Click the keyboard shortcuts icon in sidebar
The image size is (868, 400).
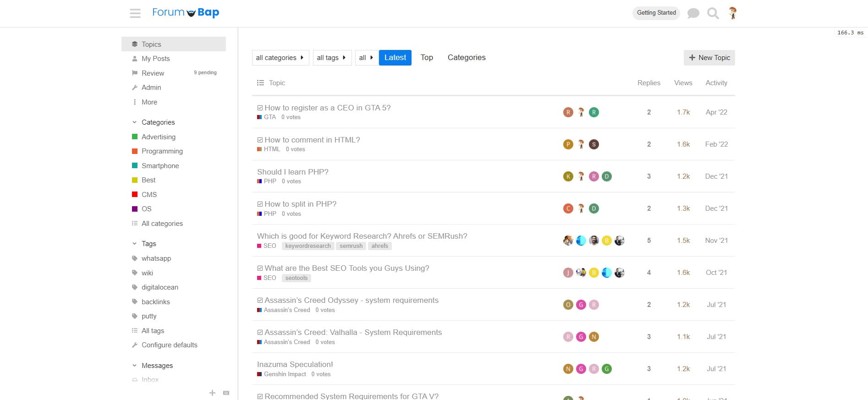(226, 393)
